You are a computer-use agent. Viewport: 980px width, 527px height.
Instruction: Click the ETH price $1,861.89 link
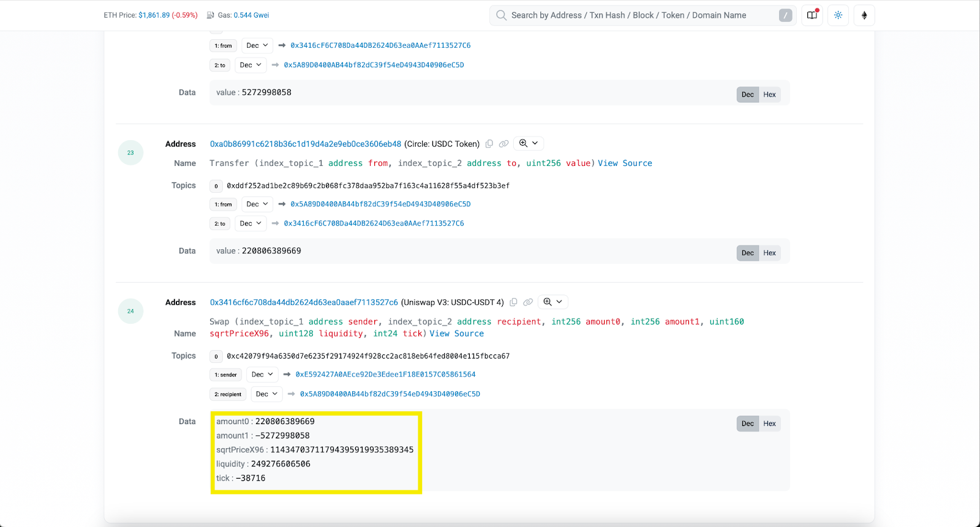pyautogui.click(x=154, y=15)
